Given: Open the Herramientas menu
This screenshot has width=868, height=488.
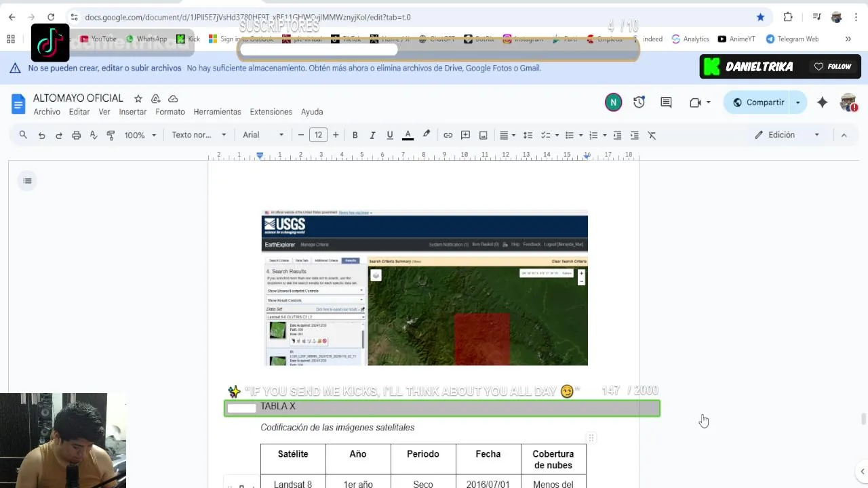Looking at the screenshot, I should click(217, 112).
